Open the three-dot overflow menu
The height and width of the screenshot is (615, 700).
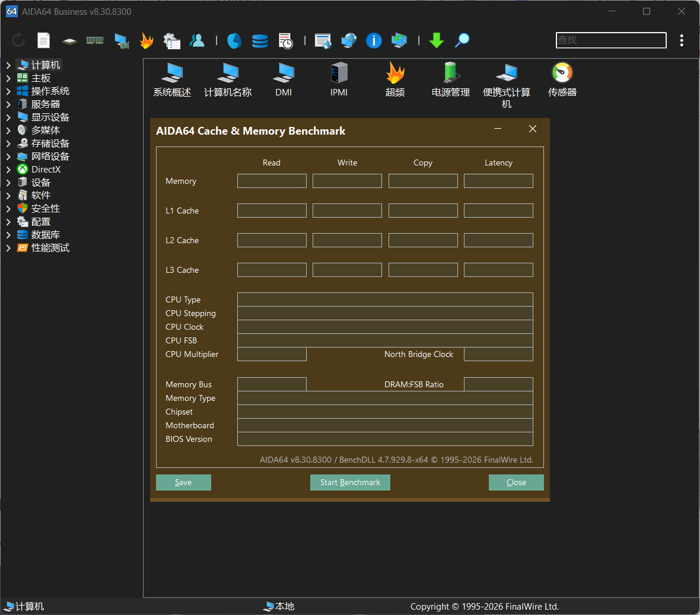[x=681, y=40]
